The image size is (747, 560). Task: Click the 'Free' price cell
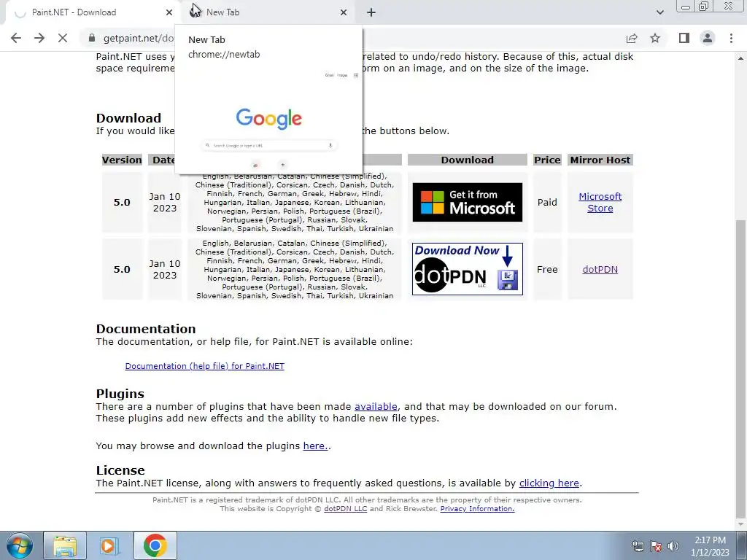[x=547, y=270]
